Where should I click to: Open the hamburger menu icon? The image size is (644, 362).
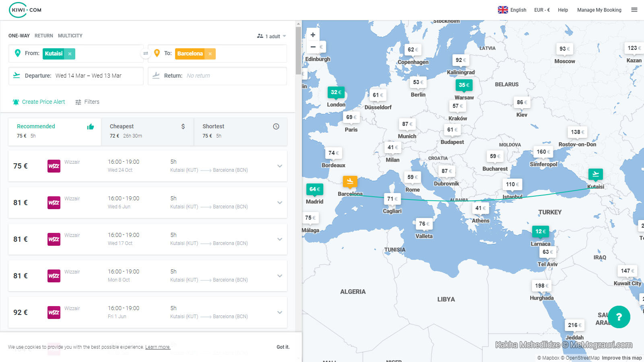pyautogui.click(x=634, y=10)
